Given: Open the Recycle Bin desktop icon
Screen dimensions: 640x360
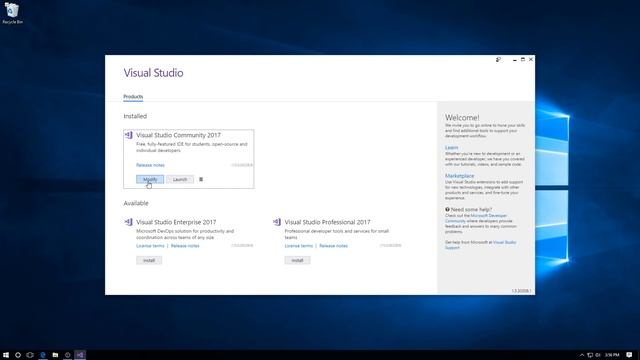Looking at the screenshot, I should (x=12, y=13).
